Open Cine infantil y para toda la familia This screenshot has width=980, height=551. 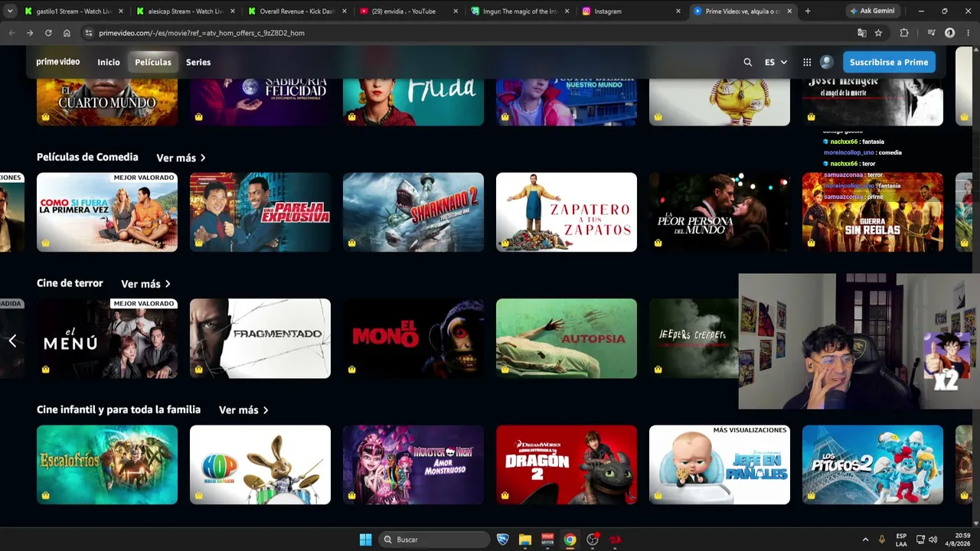(x=119, y=409)
